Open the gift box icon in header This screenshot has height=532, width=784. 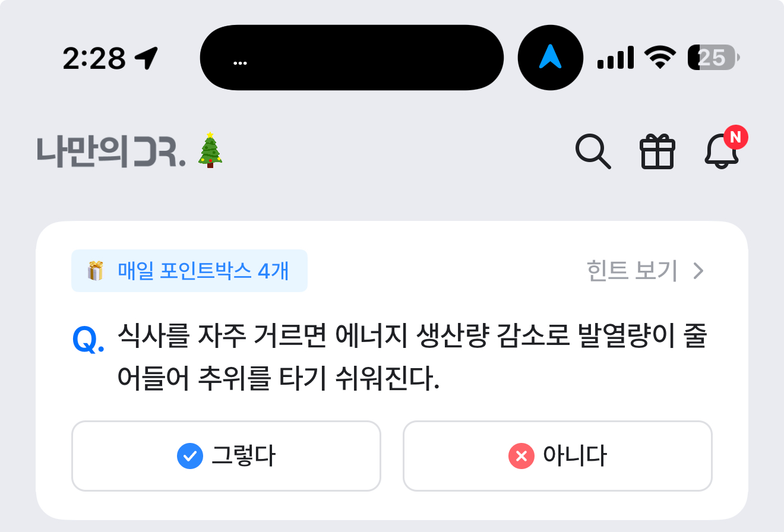657,152
